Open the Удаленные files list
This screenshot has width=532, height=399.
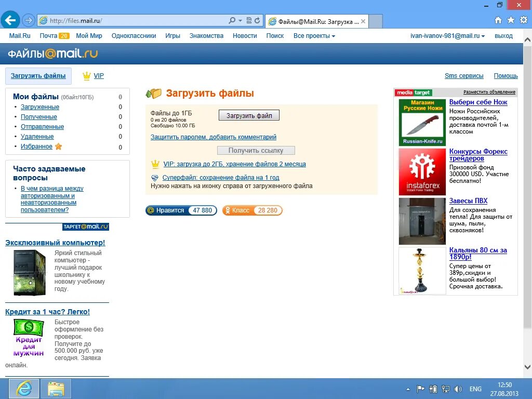(37, 137)
